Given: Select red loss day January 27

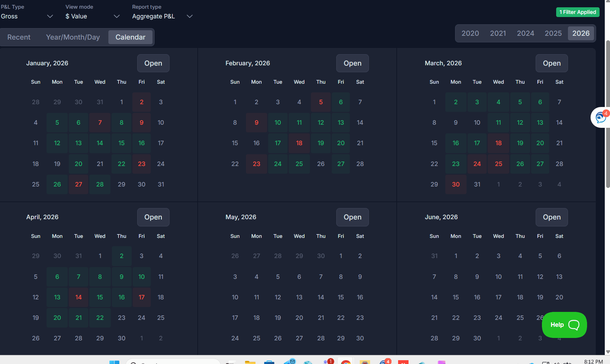Looking at the screenshot, I should point(79,184).
